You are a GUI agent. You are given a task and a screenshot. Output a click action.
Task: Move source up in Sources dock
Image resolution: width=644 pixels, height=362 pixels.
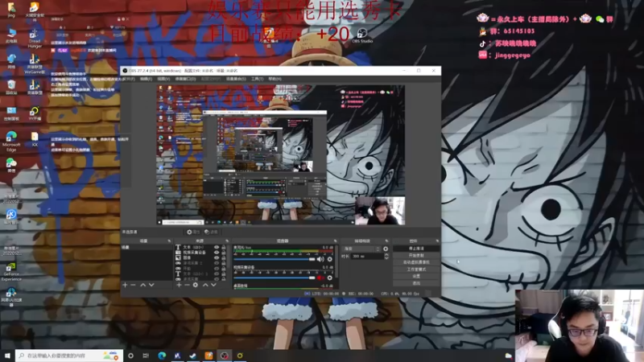[x=205, y=285]
